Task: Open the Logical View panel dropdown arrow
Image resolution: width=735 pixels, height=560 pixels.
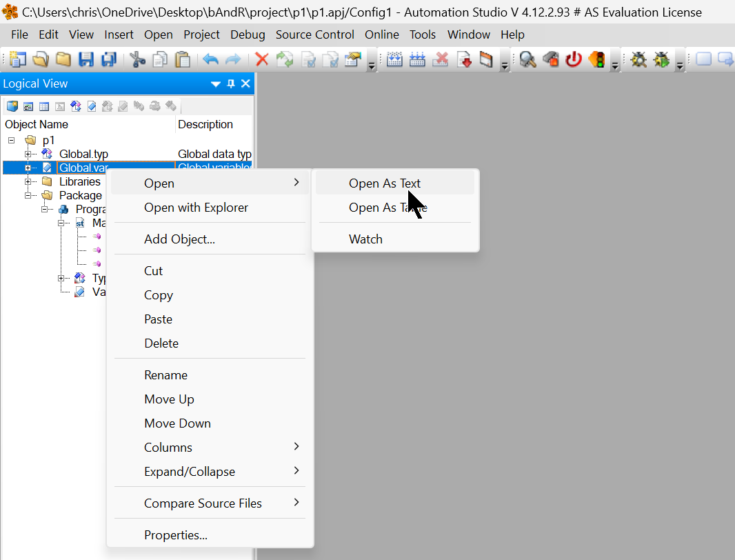Action: click(x=216, y=84)
